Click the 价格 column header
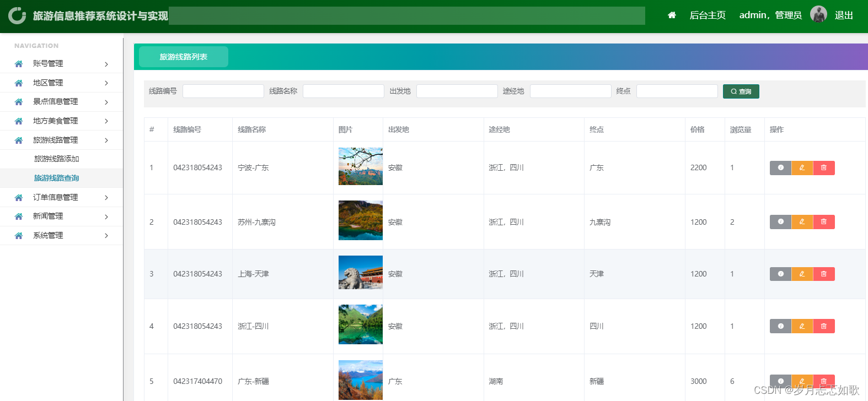The height and width of the screenshot is (401, 868). click(698, 129)
